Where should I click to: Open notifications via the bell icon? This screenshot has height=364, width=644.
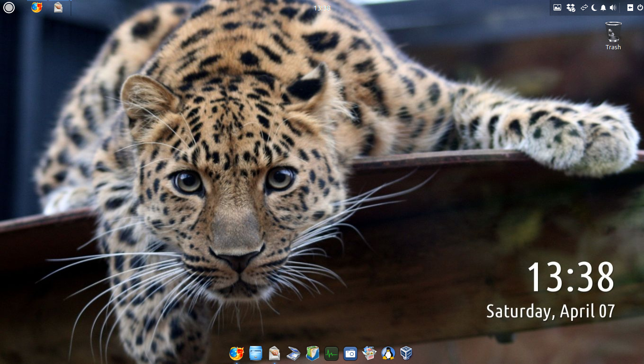tap(603, 8)
